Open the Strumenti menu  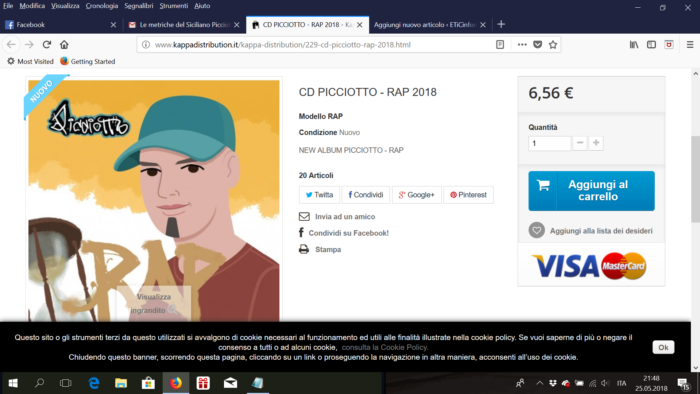coord(174,6)
